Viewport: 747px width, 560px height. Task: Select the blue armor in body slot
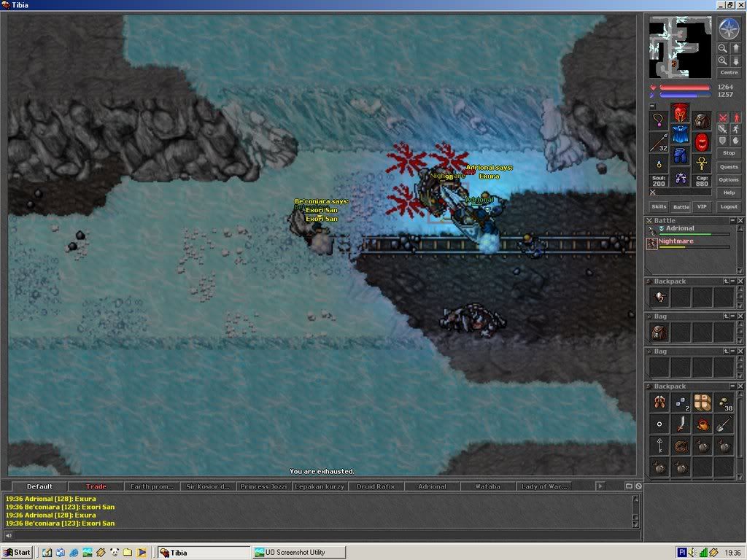[681, 134]
